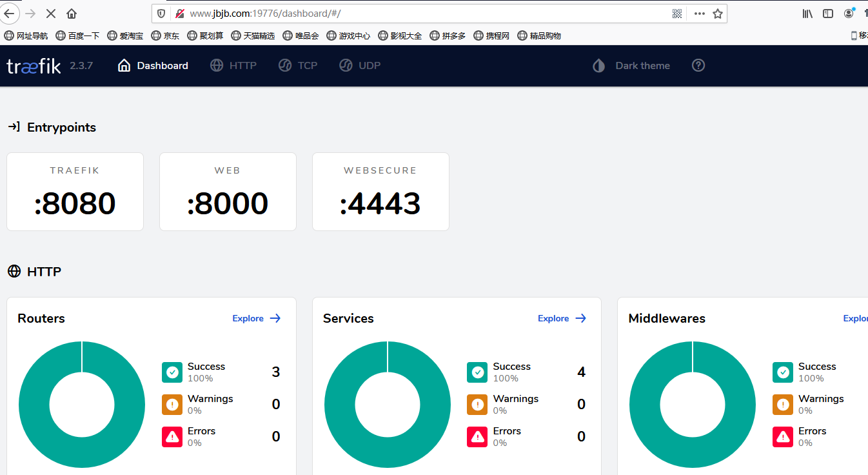
Task: Toggle the browser sidebar icon
Action: click(828, 14)
